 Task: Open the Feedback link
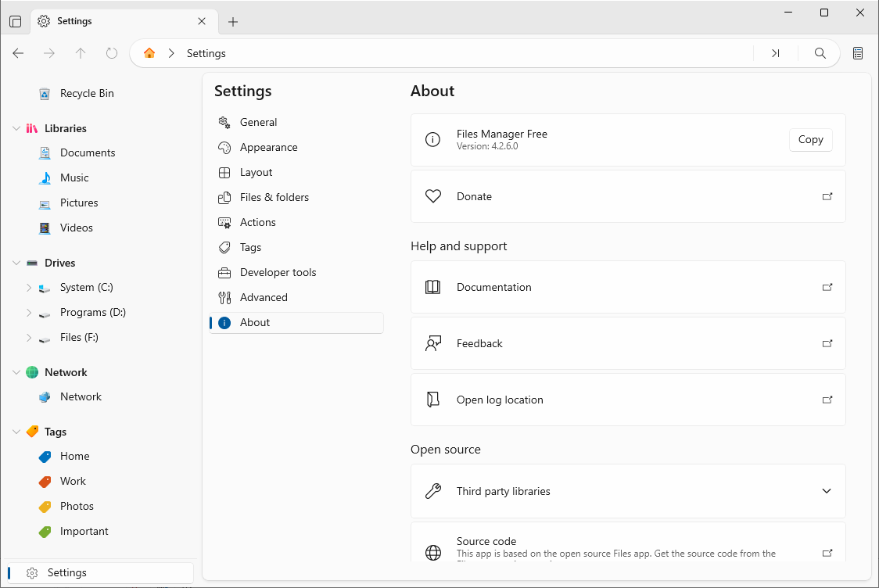pyautogui.click(x=628, y=343)
